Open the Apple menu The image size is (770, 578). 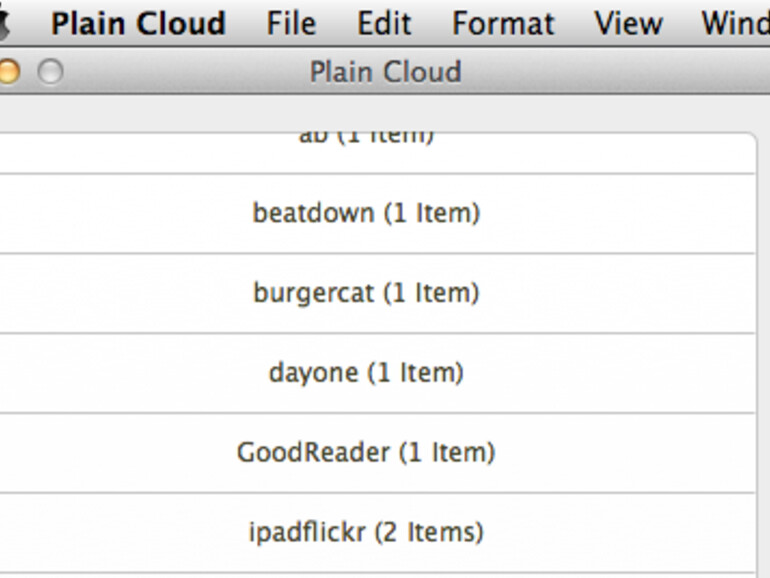pyautogui.click(x=6, y=22)
